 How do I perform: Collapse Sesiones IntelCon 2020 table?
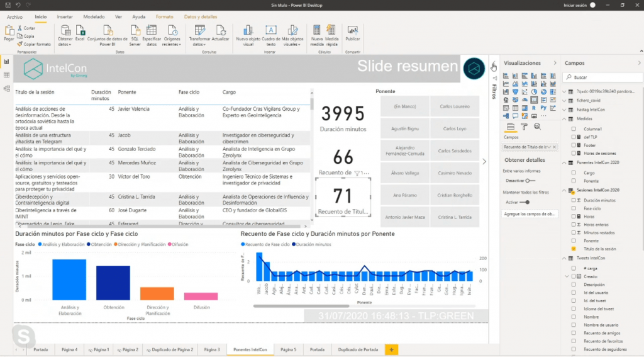coord(564,190)
